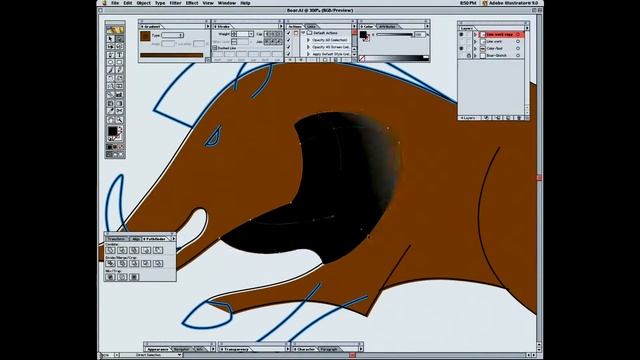Click the Trap pathfinder button

(x=134, y=277)
